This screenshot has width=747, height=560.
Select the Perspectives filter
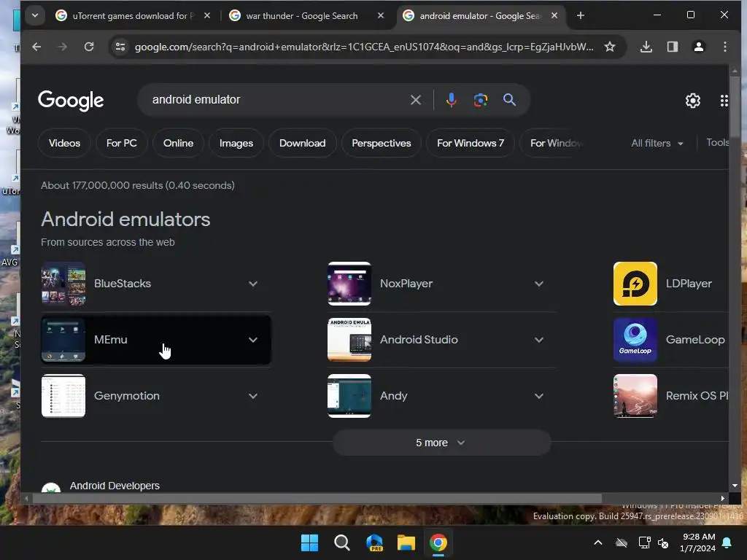tap(381, 143)
